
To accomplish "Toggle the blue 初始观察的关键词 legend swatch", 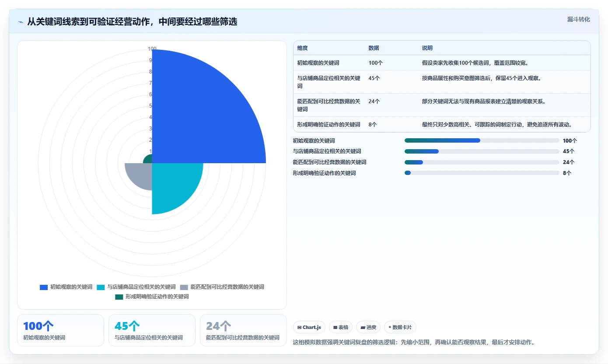I will 44,287.
